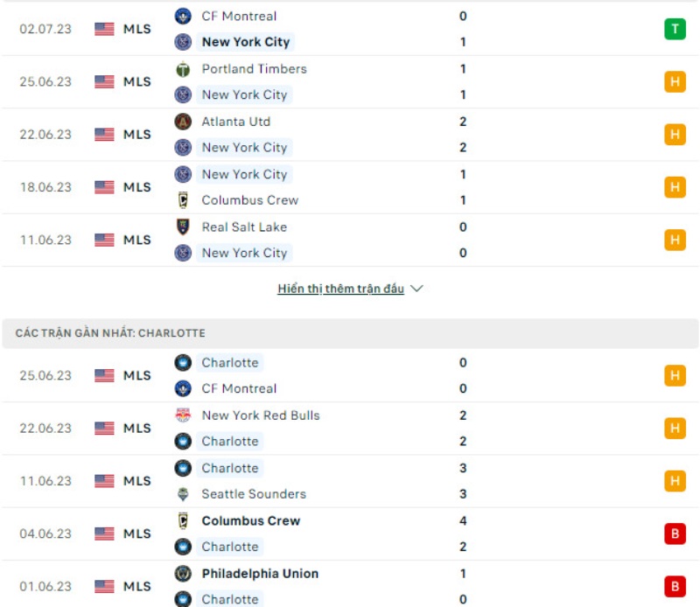Click 'Các trận gần nhất: Charlotte' section header

(x=110, y=333)
